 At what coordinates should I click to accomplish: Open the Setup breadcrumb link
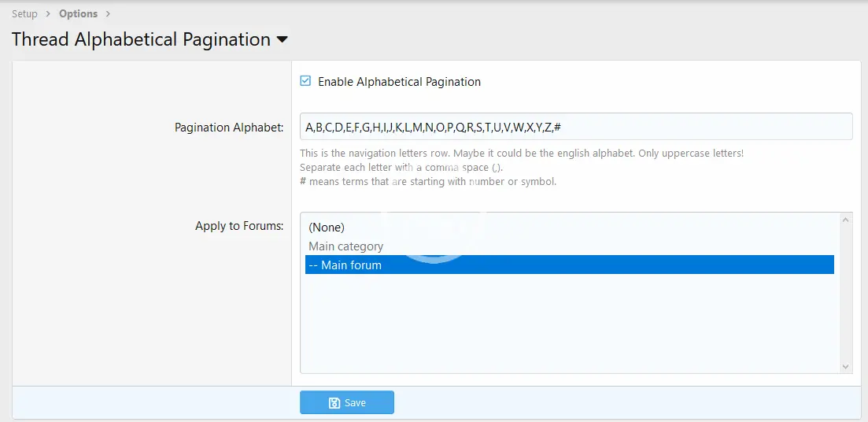24,13
